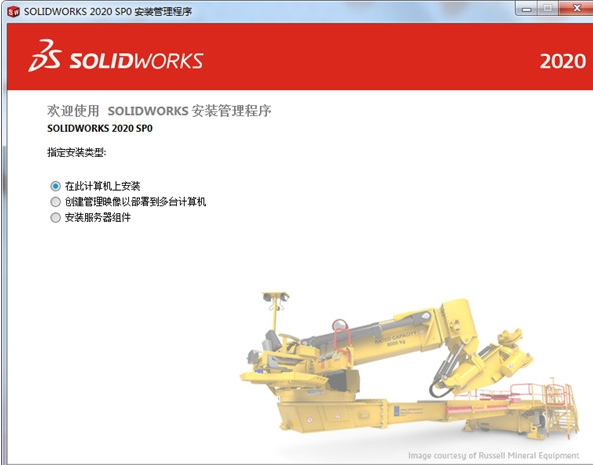Minimize the installation manager window
This screenshot has height=465, width=593.
coord(527,9)
